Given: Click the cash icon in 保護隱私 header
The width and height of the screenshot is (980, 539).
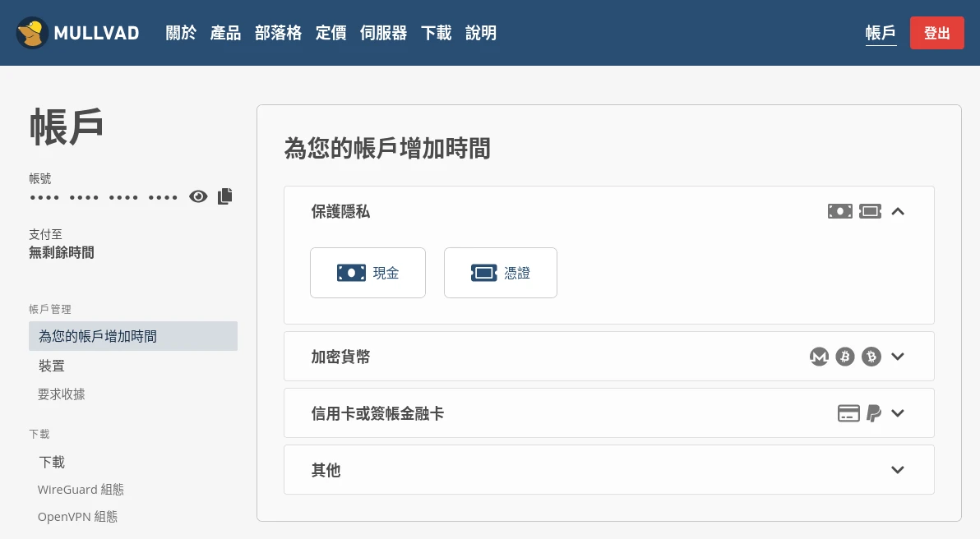Looking at the screenshot, I should (x=839, y=211).
